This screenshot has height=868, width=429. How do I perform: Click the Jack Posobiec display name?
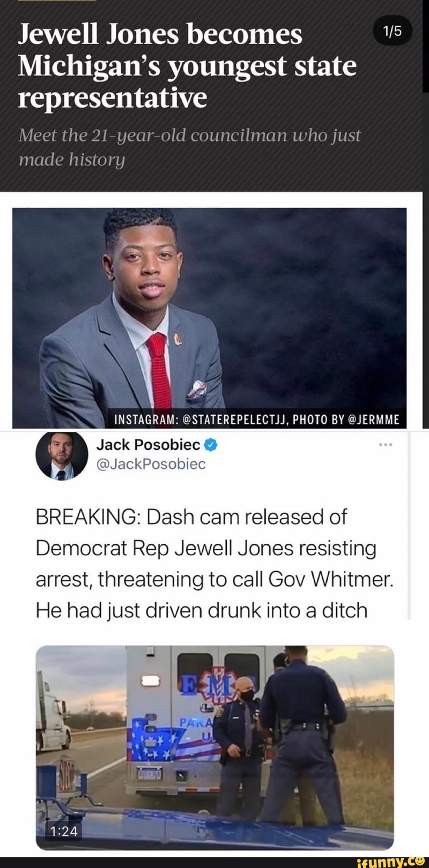(x=149, y=444)
